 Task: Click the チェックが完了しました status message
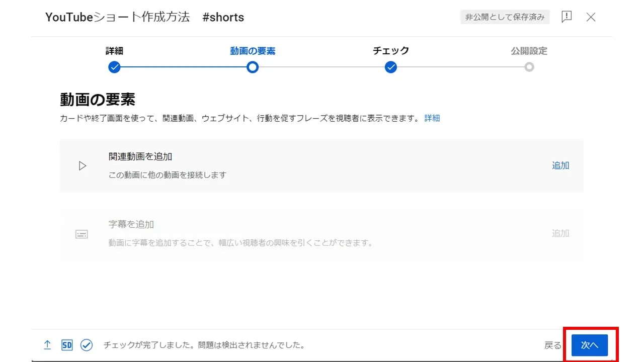point(204,345)
